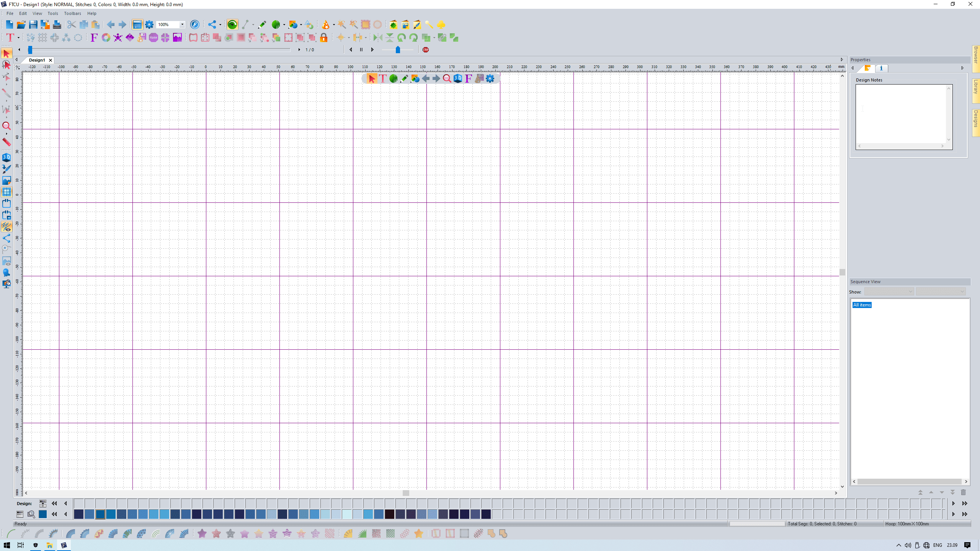Image resolution: width=980 pixels, height=551 pixels.
Task: Click the purple F icon in floating toolbar
Action: point(468,79)
